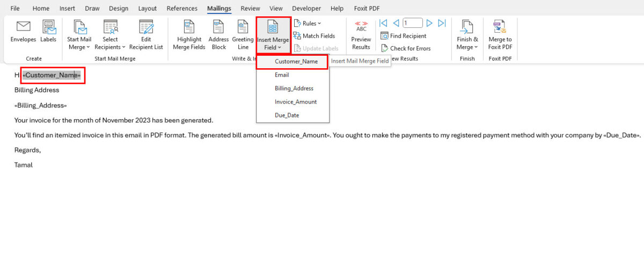This screenshot has height=271, width=644.
Task: Select the Mailings tab
Action: click(219, 9)
